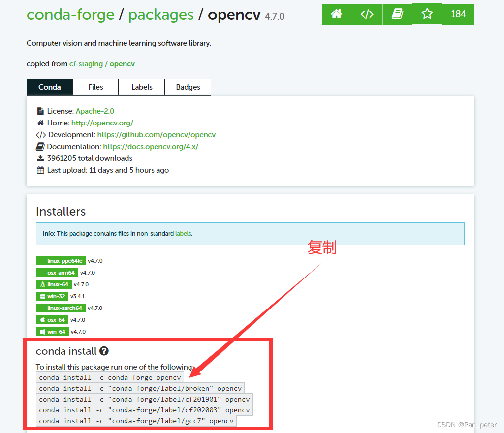Select the osx-64 platform badge
The image size is (504, 433).
click(52, 320)
